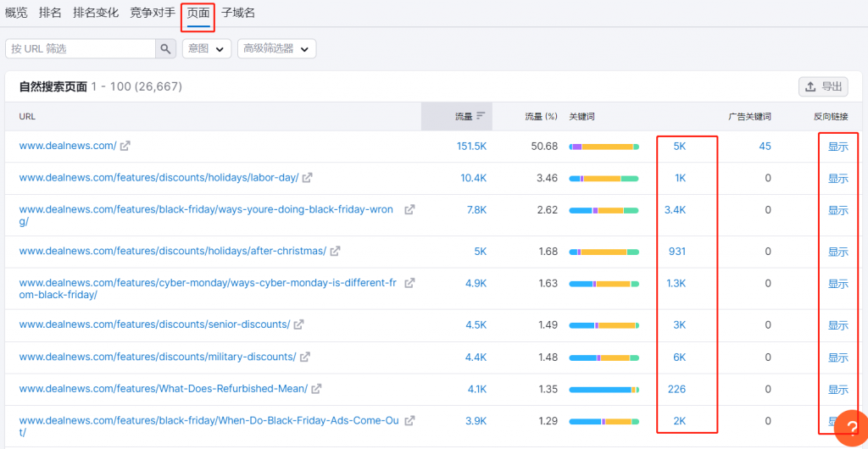Click 显示 backlinks for labor-day row
This screenshot has width=868, height=449.
click(837, 178)
